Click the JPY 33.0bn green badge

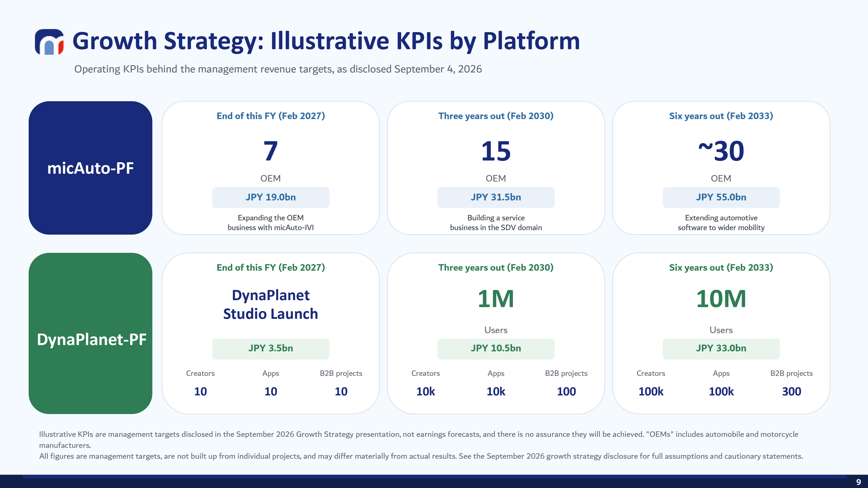point(721,349)
